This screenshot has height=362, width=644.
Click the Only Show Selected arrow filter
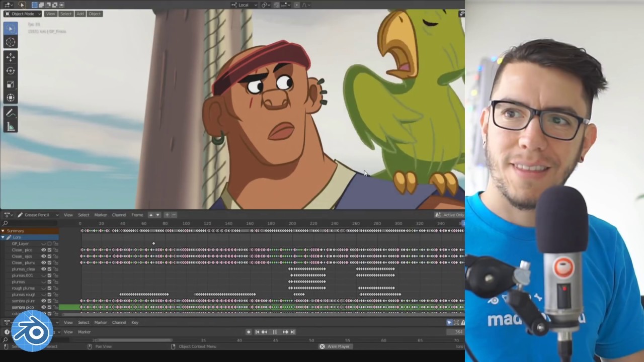(x=449, y=323)
